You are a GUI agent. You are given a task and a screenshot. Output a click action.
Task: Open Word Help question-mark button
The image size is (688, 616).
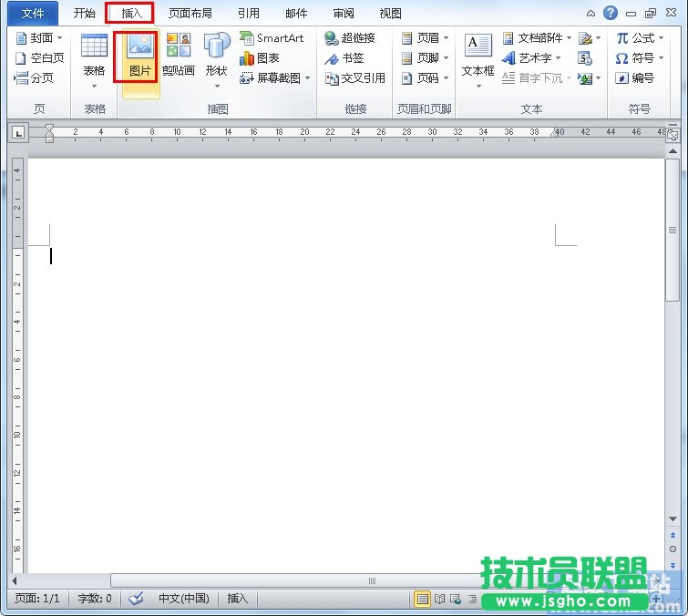611,13
